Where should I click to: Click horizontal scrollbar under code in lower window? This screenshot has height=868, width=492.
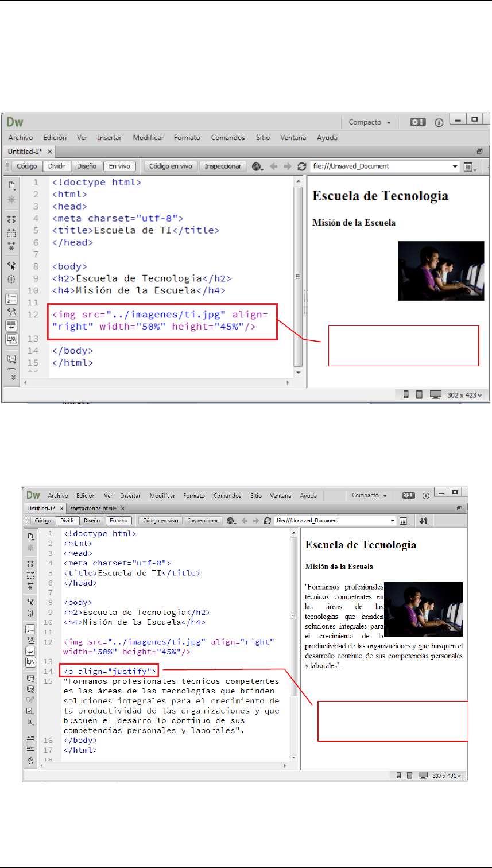point(164,766)
